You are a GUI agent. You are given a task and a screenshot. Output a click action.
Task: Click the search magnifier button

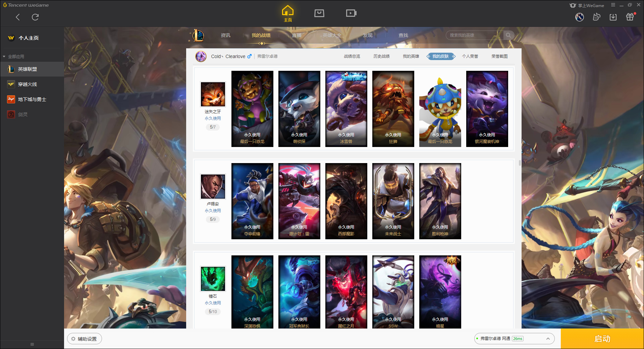pos(508,35)
